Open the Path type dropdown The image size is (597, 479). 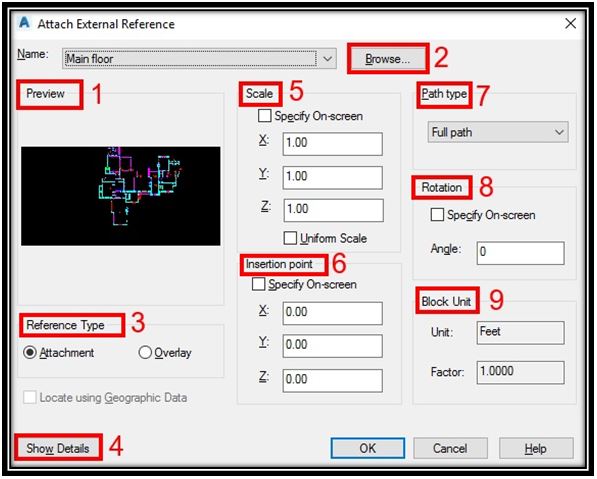pos(498,132)
